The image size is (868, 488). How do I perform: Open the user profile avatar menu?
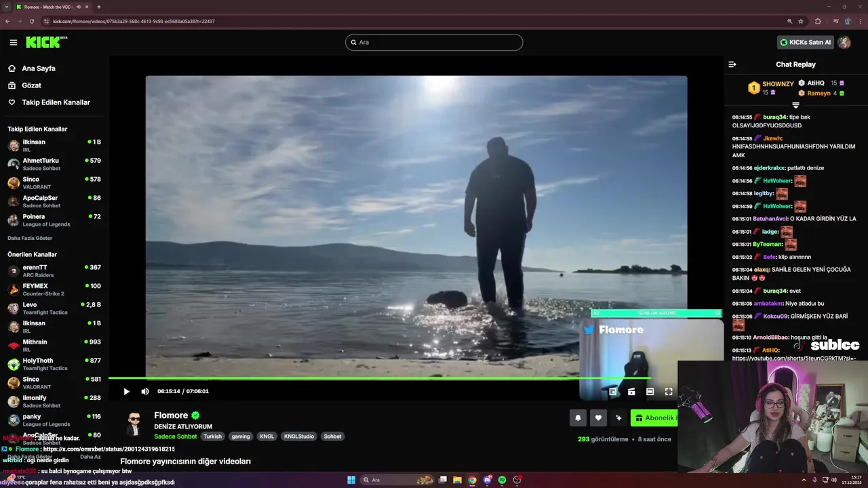tap(844, 42)
